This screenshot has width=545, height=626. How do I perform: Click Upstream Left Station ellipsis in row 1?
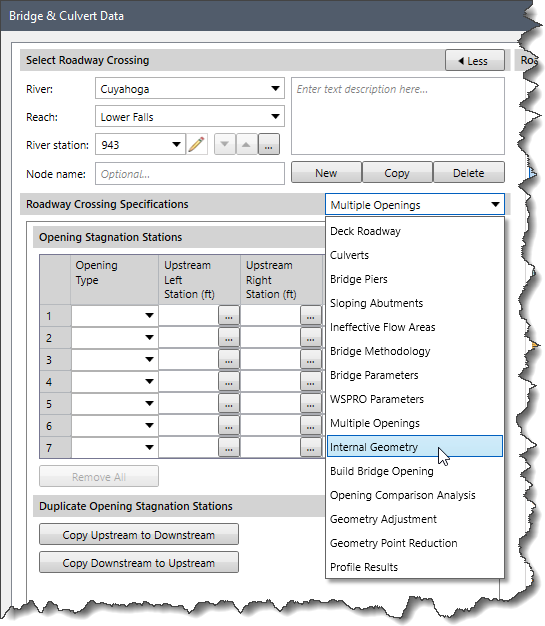(x=229, y=316)
